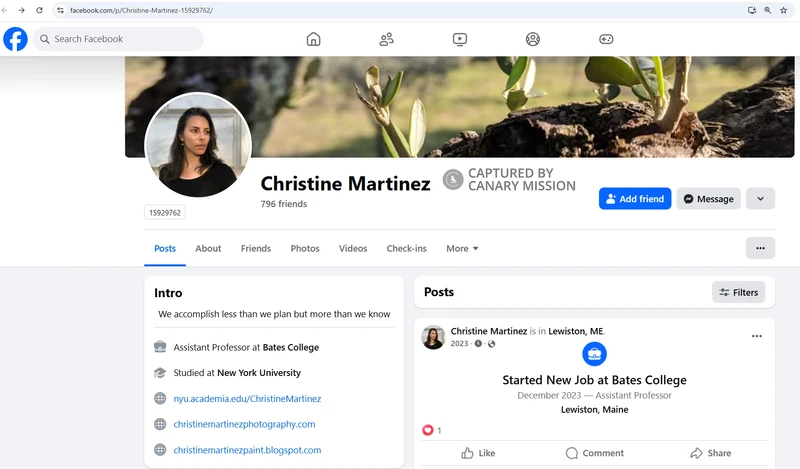This screenshot has height=469, width=800.
Task: Open the large profile picture
Action: 198,145
